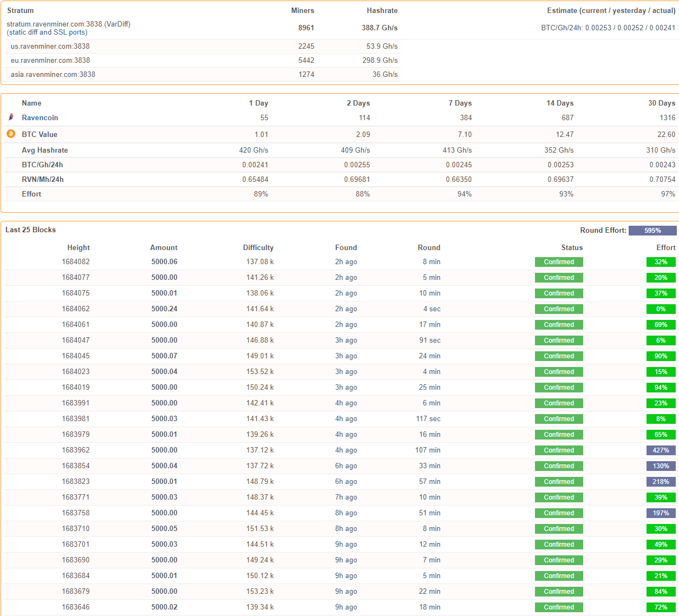The height and width of the screenshot is (616, 679).
Task: Click the 8961 miners count
Action: [306, 28]
